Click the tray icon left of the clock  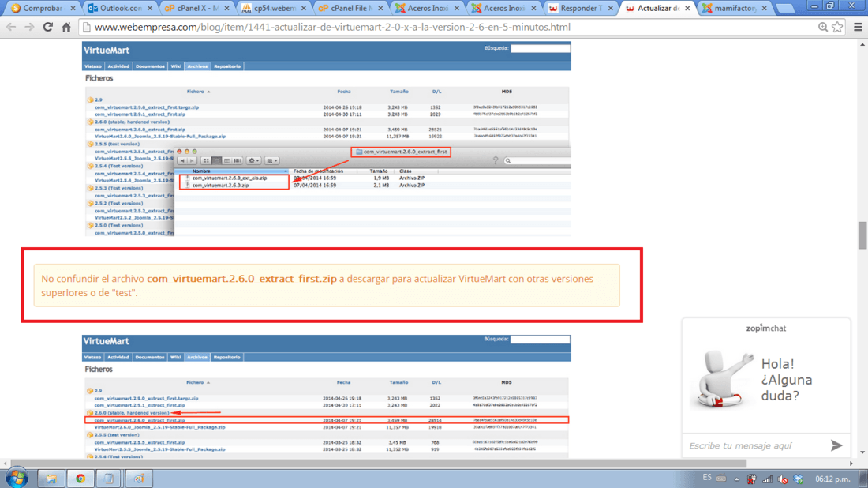point(799,479)
